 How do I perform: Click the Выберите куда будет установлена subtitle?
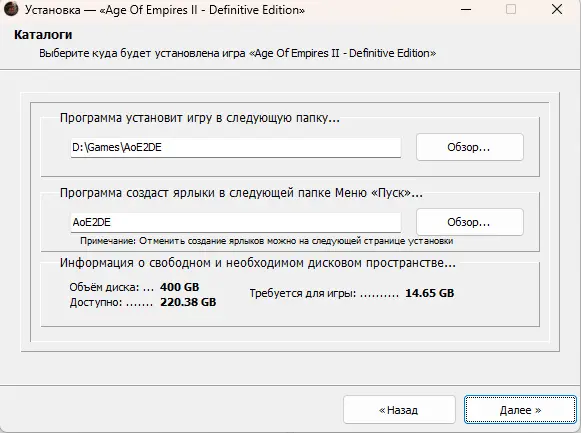pyautogui.click(x=238, y=53)
